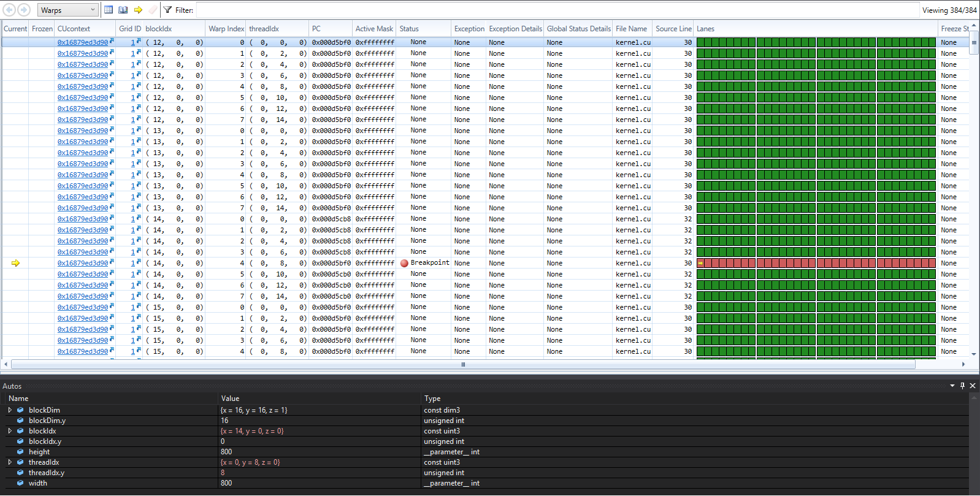Close the Autos panel
The width and height of the screenshot is (980, 496).
point(973,386)
